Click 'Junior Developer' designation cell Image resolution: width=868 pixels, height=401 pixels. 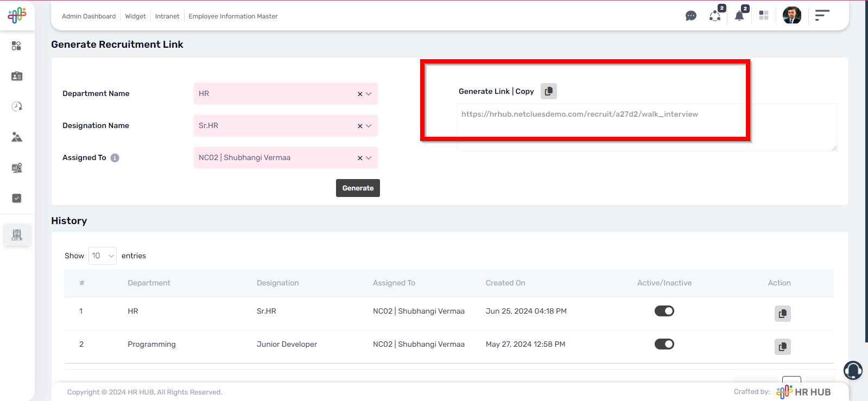point(287,344)
